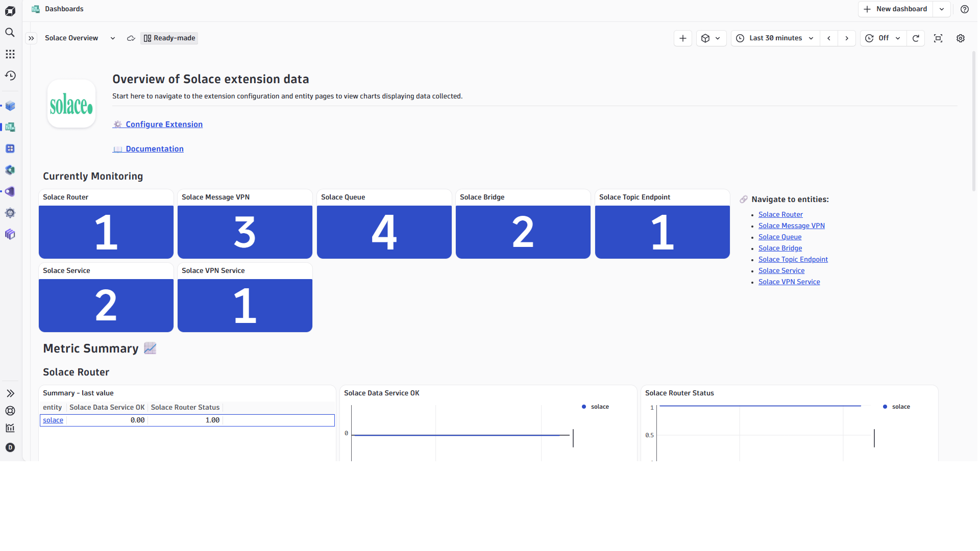Click the Solace logo image

[71, 104]
